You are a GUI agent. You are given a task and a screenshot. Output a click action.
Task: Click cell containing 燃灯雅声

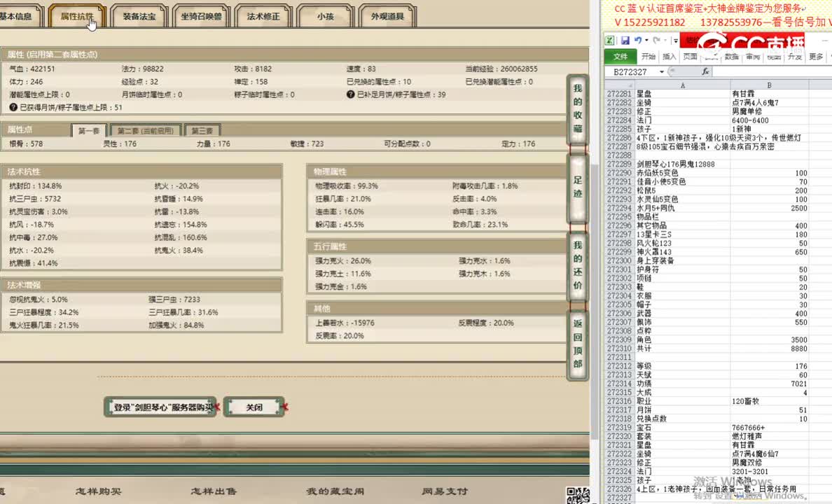[x=770, y=436]
